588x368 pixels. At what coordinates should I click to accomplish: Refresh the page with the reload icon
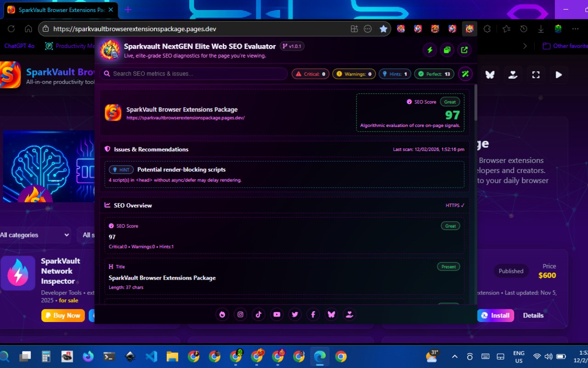click(x=11, y=29)
